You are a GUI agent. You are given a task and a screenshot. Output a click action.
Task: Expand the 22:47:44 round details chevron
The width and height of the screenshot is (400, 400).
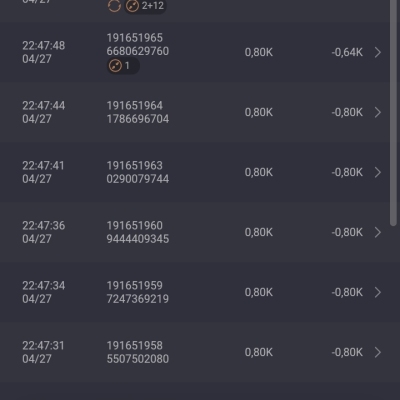click(x=378, y=112)
